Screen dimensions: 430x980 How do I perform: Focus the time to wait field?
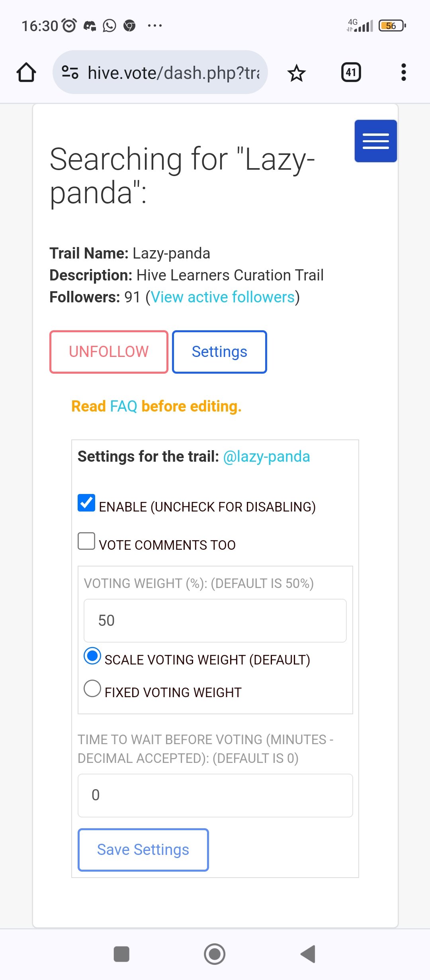[215, 796]
